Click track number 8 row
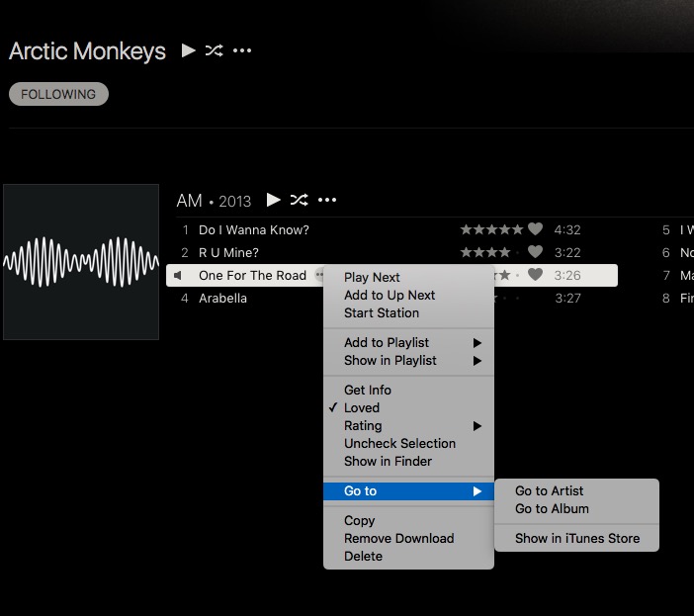This screenshot has width=694, height=616. 677,298
